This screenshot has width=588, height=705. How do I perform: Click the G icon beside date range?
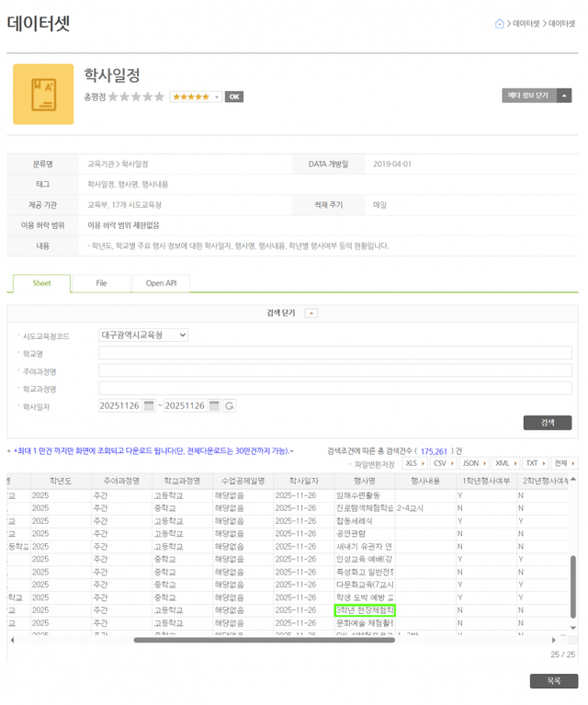230,406
